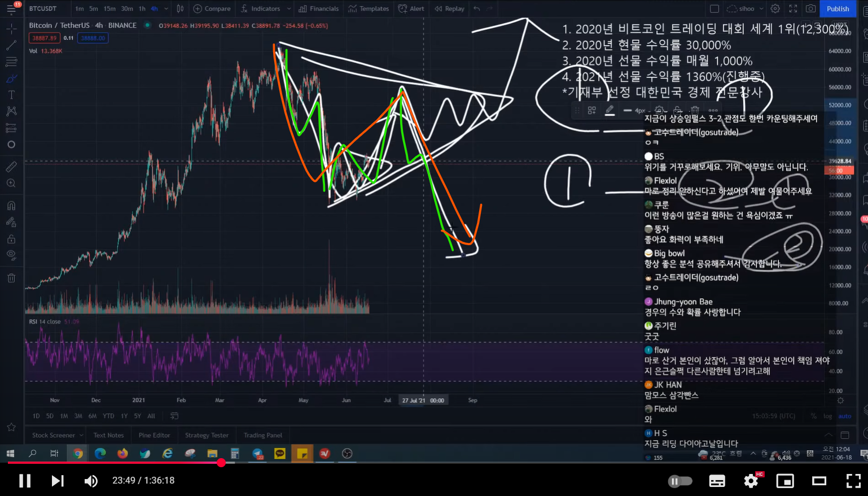
Task: Switch date range to YTD
Action: click(x=108, y=416)
